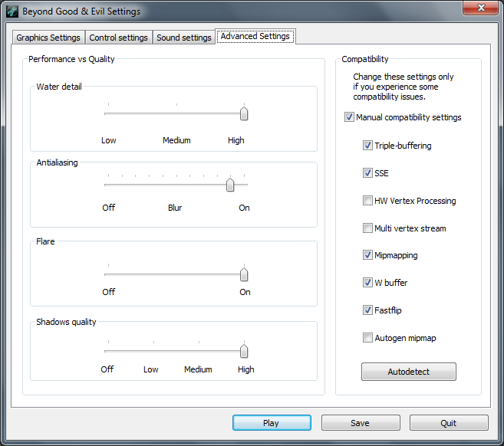Click the Shadows quality 'Low' label
The image size is (504, 446).
[x=151, y=369]
